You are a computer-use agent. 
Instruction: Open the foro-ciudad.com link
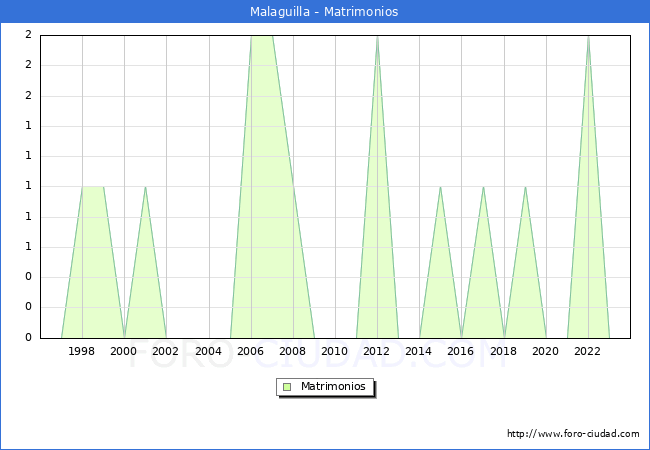(573, 434)
